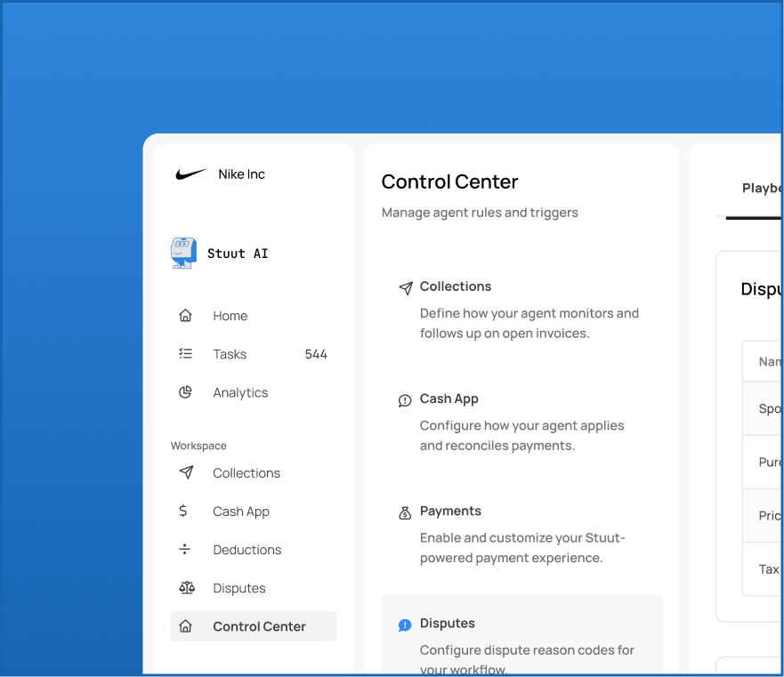Go to Disputes under Workspace
Screen dimensions: 784x677
click(254, 588)
